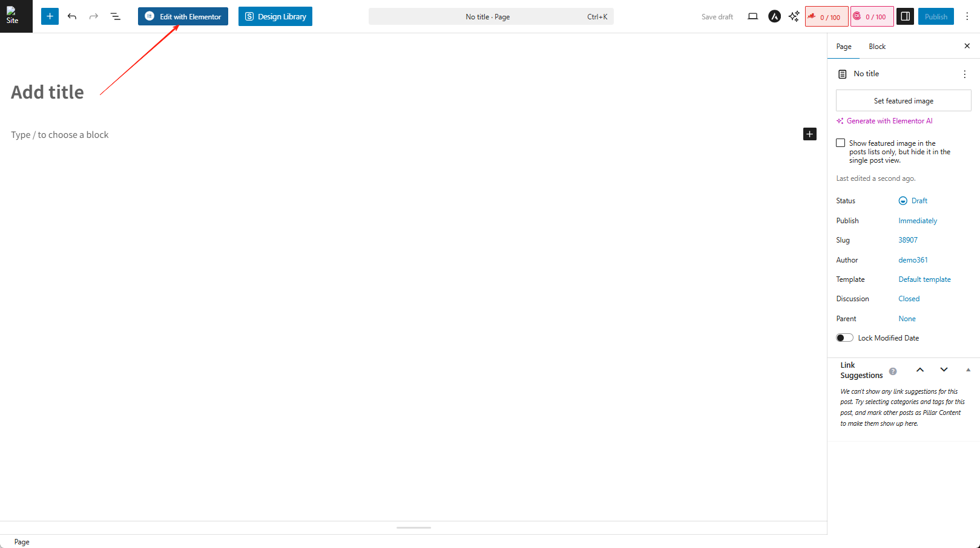
Task: Edit the slug 38907
Action: tap(908, 240)
